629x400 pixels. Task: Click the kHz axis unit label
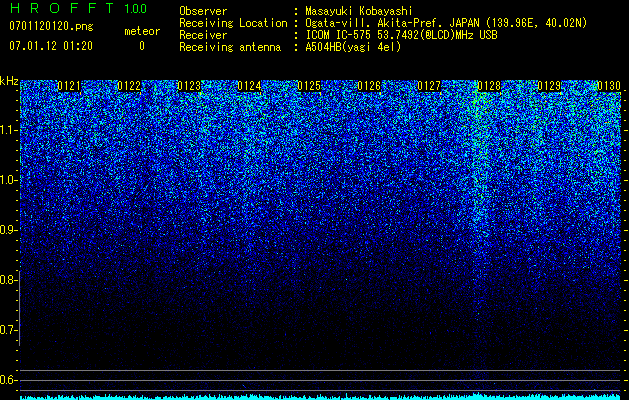(9, 81)
